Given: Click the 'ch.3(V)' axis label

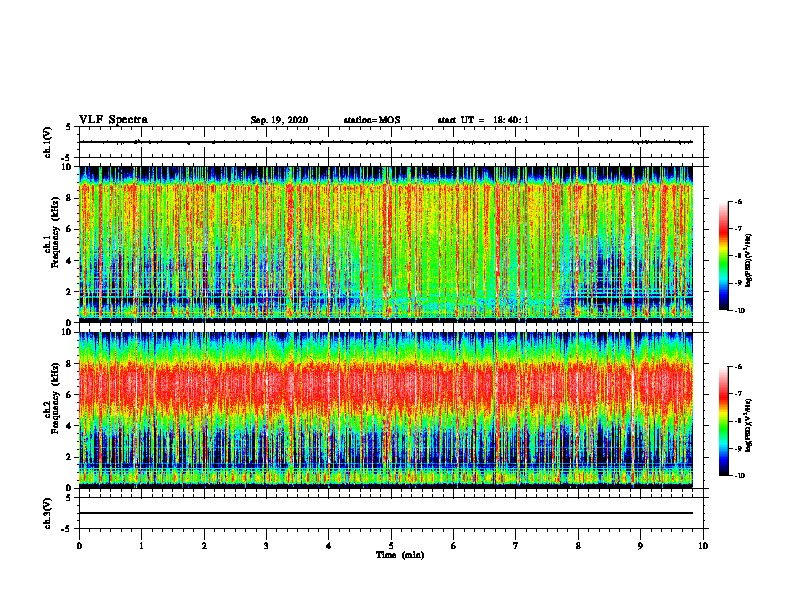Looking at the screenshot, I should pos(48,514).
